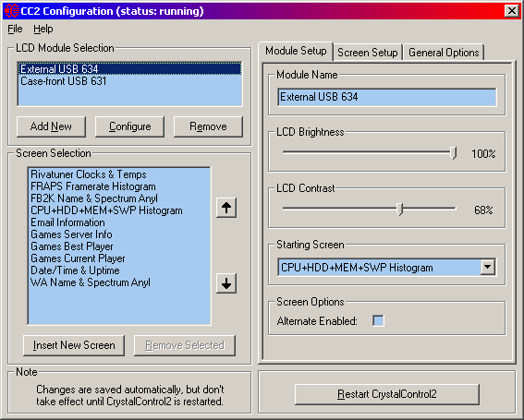Adjust the LCD Brightness slider handle
The width and height of the screenshot is (524, 420).
[x=453, y=153]
